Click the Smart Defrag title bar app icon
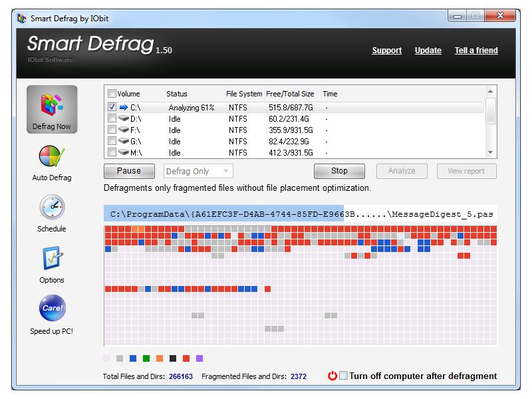 click(x=22, y=19)
